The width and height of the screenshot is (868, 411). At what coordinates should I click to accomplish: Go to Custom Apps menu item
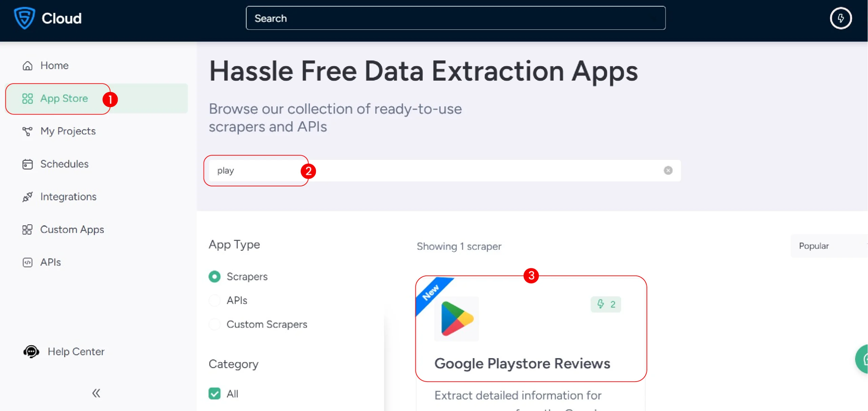tap(72, 229)
